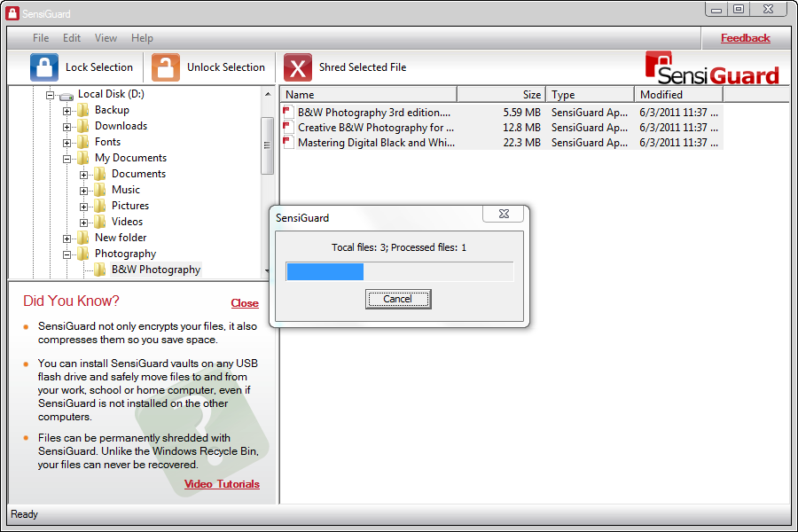The image size is (798, 532).
Task: Expand the Fonts folder node
Action: [66, 143]
